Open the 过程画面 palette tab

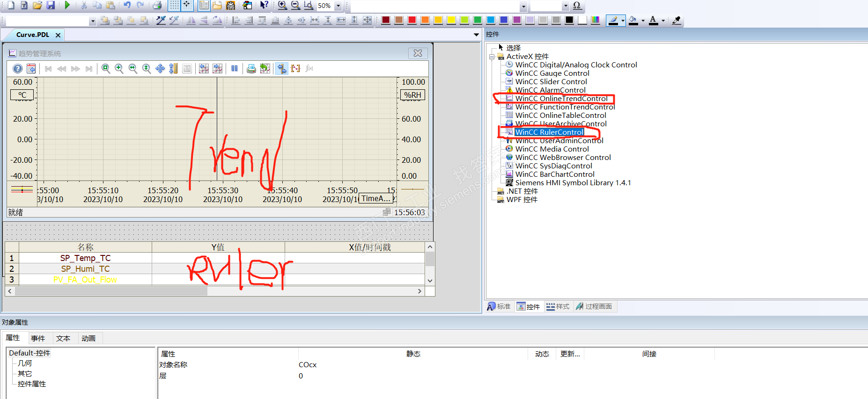pos(594,306)
